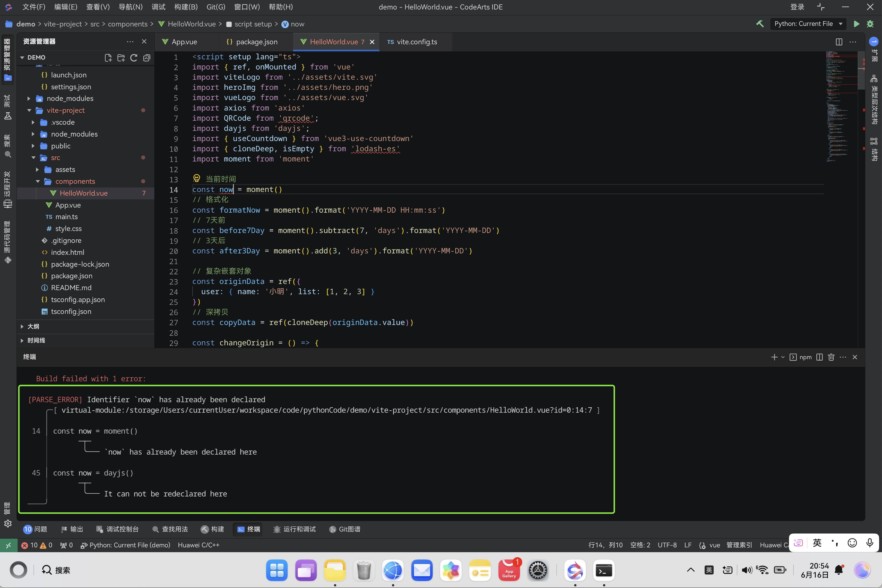This screenshot has width=882, height=588.
Task: Open the explorer more-actions ellipsis
Action: [x=130, y=42]
